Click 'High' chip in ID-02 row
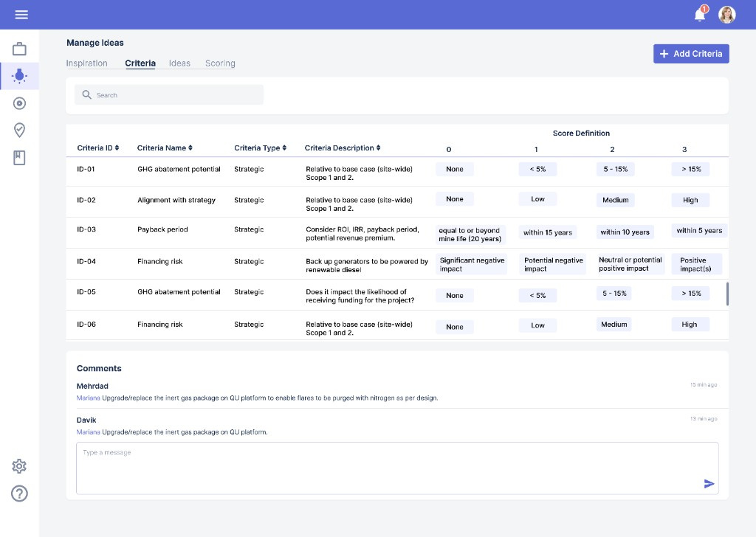The image size is (756, 537). (x=690, y=200)
